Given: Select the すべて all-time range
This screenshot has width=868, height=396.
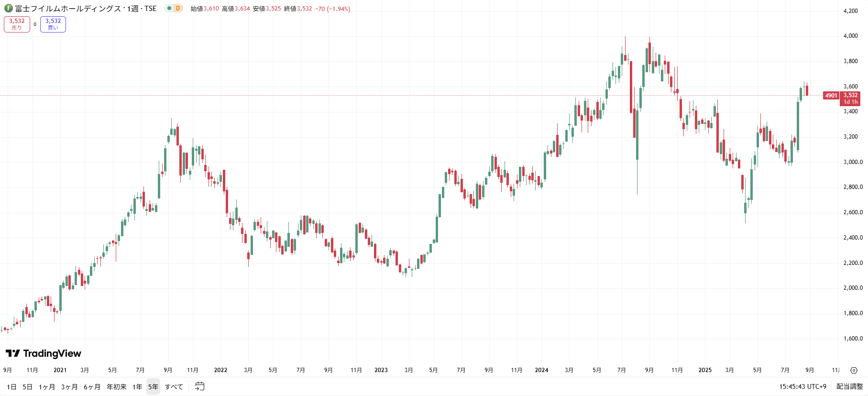Looking at the screenshot, I should (174, 386).
